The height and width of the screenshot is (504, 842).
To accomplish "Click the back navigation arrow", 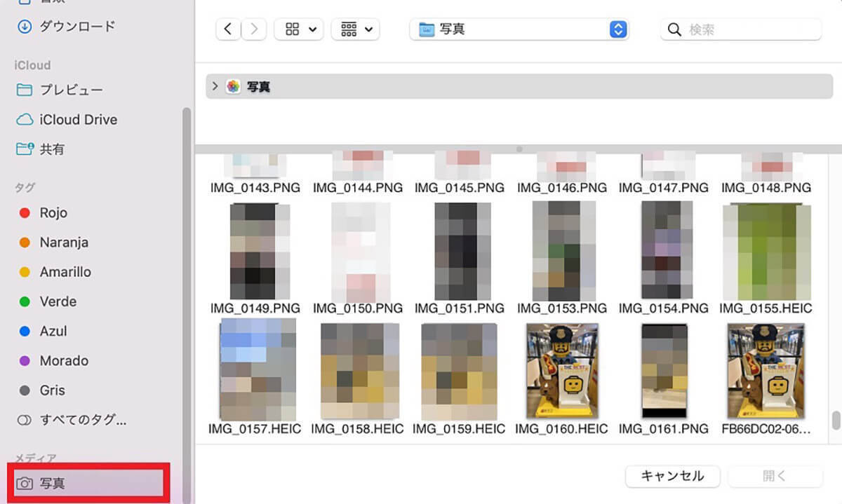I will click(x=227, y=29).
